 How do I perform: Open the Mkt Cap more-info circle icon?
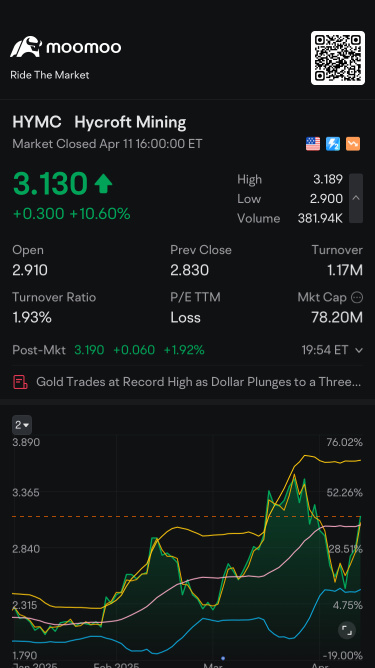point(357,297)
